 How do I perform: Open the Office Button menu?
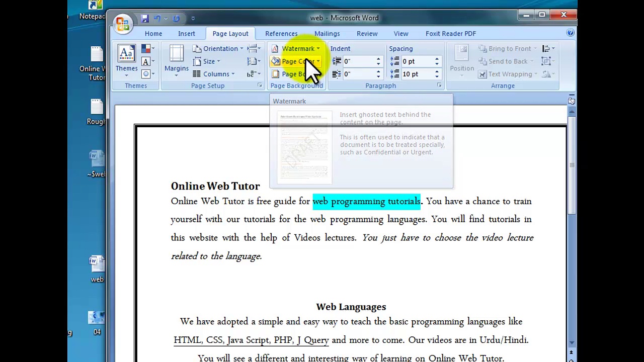point(122,23)
